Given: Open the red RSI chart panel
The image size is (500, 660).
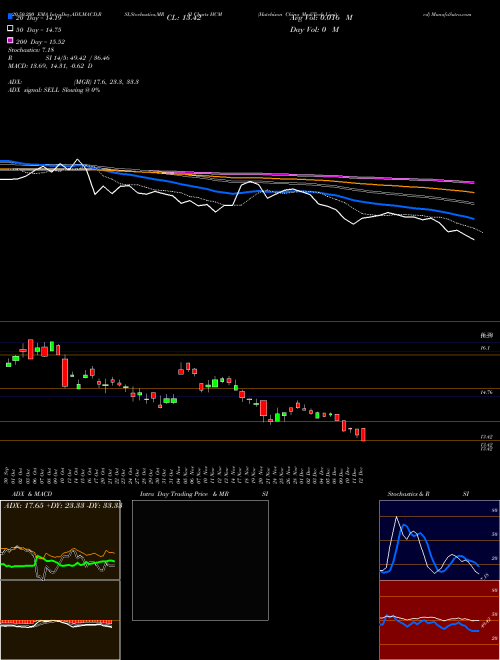Looking at the screenshot, I should point(439,620).
